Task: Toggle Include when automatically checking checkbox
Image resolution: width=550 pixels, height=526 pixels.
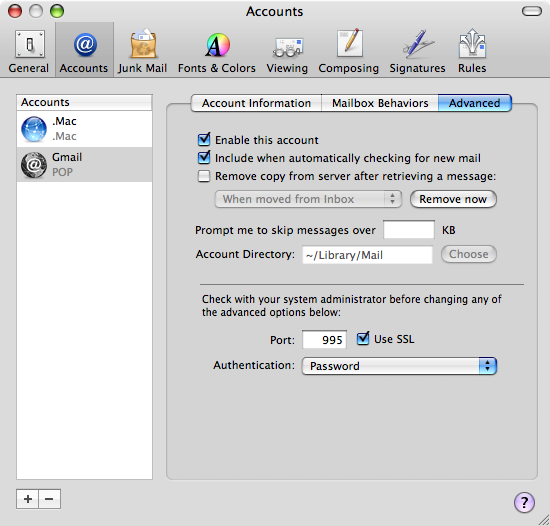Action: 204,157
